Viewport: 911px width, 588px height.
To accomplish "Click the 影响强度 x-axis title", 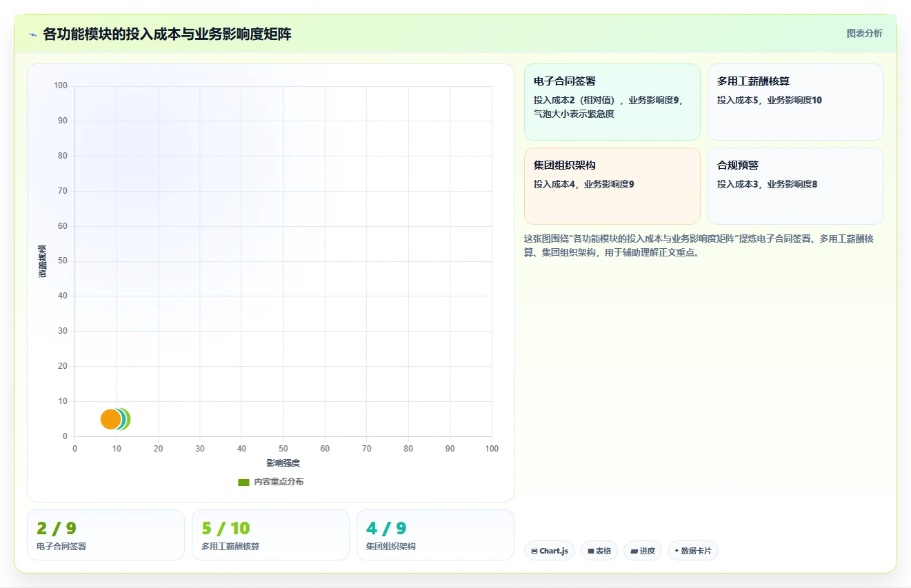I will click(x=283, y=463).
